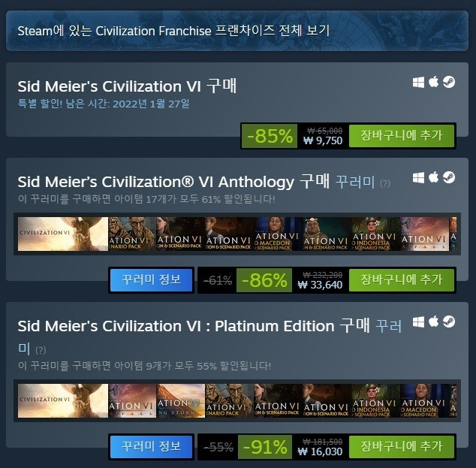
Task: Click the (?) help next to Anthology 꾸러미
Action: click(385, 184)
